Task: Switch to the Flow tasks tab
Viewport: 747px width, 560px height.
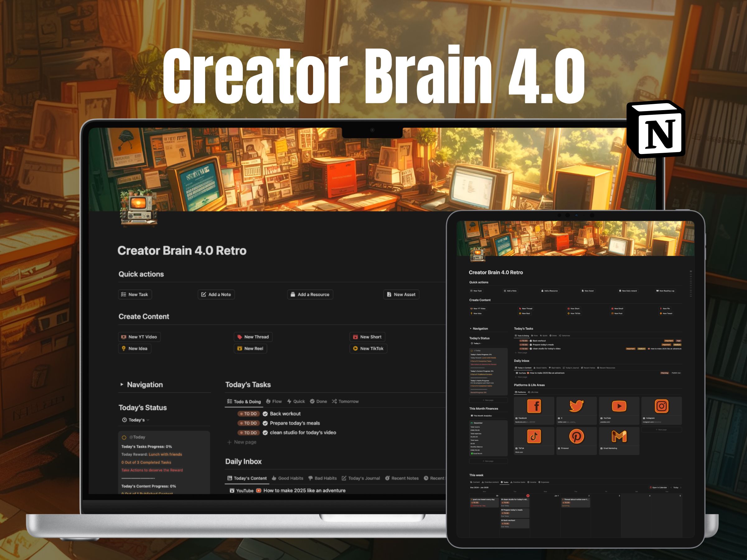Action: point(274,401)
